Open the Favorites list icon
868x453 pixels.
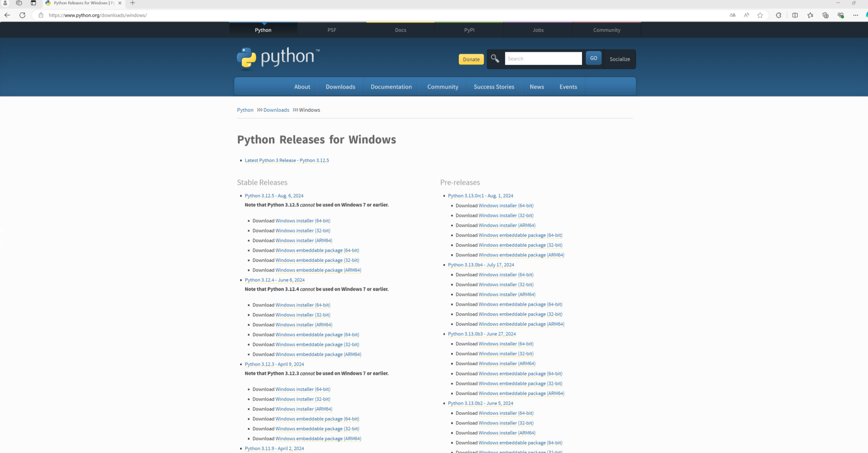[810, 15]
